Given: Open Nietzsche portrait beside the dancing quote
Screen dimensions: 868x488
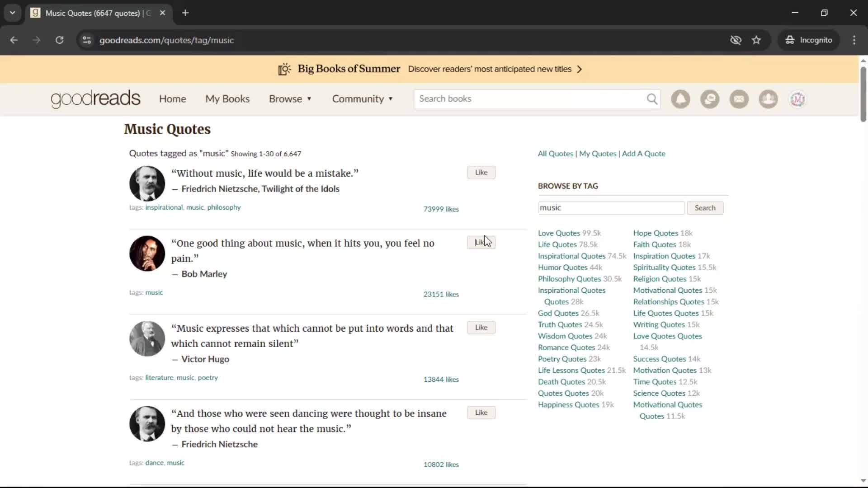Looking at the screenshot, I should [147, 424].
